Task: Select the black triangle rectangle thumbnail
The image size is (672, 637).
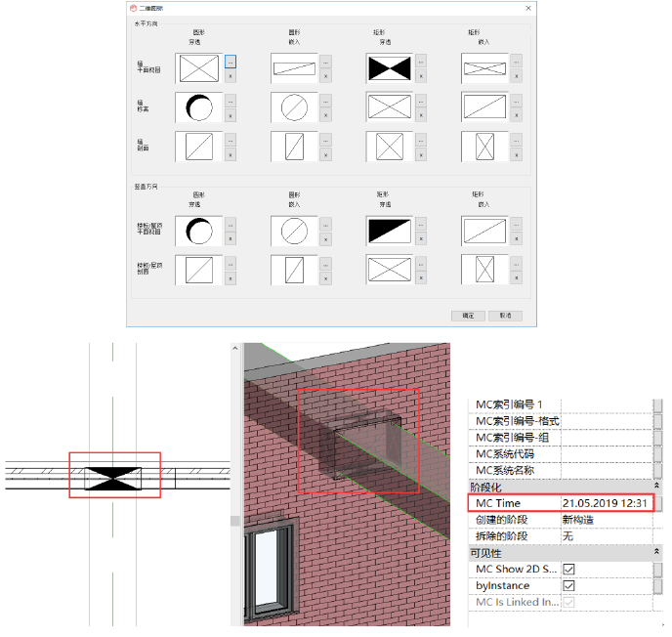Action: (x=390, y=231)
